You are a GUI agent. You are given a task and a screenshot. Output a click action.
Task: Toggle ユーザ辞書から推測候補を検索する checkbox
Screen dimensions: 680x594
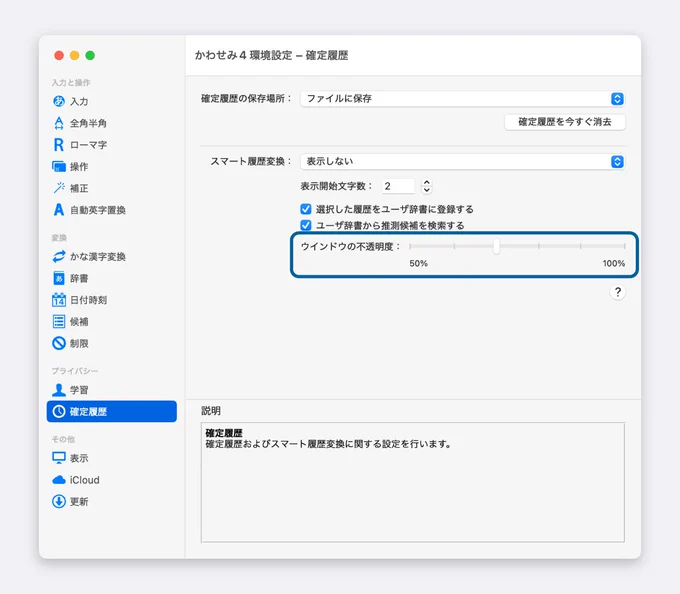pyautogui.click(x=306, y=225)
